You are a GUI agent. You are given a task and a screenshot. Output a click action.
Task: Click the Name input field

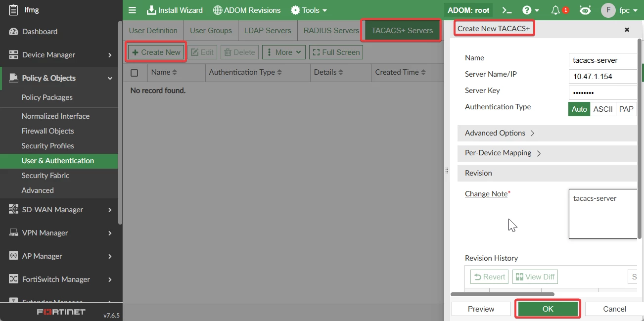pyautogui.click(x=603, y=60)
